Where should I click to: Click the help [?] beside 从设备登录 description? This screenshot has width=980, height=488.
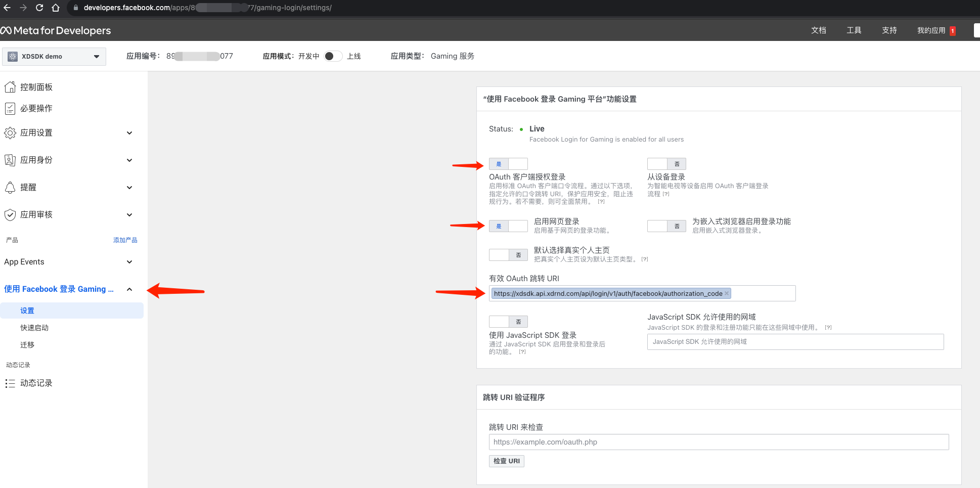pos(666,194)
